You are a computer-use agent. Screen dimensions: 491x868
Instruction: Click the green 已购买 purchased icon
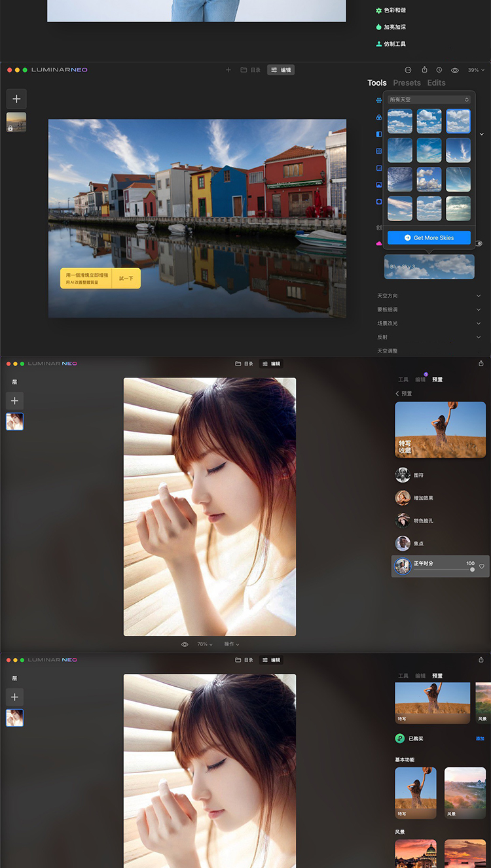pyautogui.click(x=400, y=738)
